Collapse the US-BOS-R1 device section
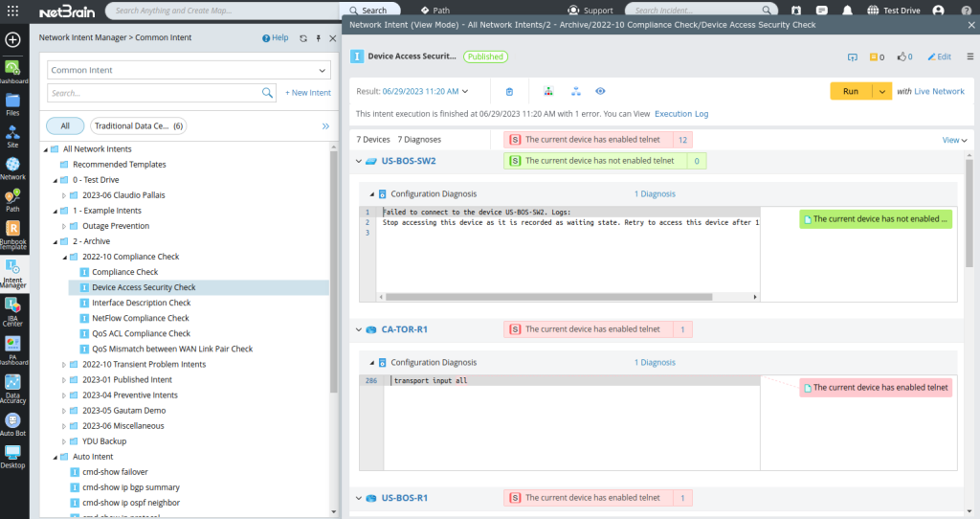This screenshot has height=519, width=980. click(359, 498)
